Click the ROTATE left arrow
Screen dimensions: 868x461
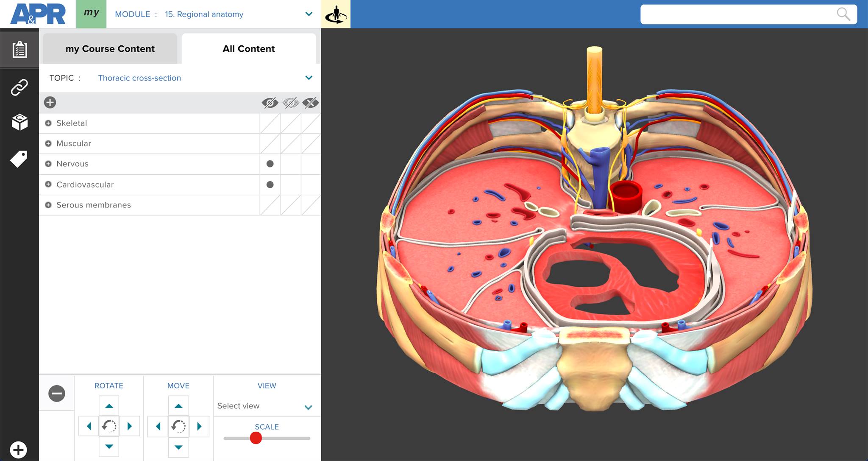89,426
